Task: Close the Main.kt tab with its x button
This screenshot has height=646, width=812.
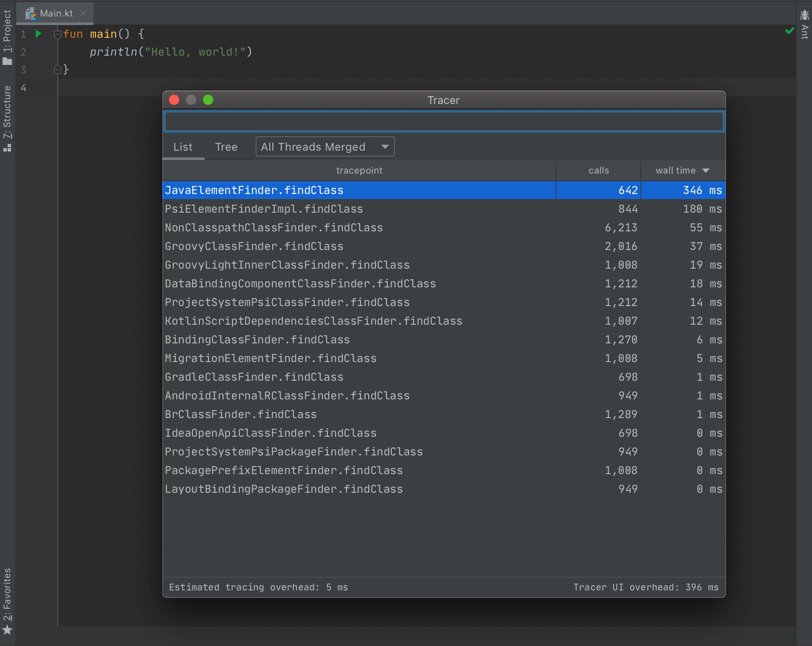Action: click(x=83, y=13)
